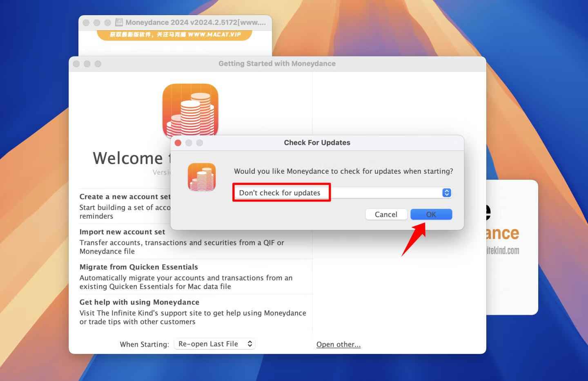588x381 pixels.
Task: Close the Check For Updates dialog
Action: coord(178,143)
